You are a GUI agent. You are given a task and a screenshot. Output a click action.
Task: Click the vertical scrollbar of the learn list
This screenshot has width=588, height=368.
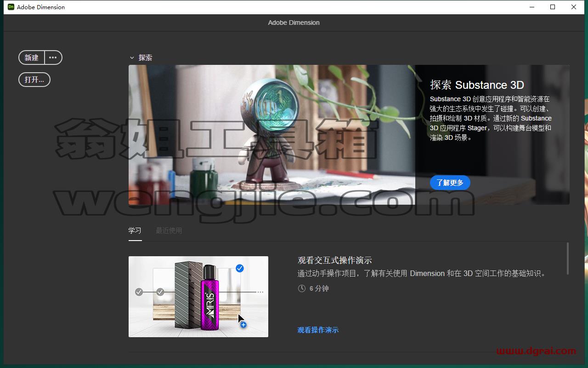568,259
